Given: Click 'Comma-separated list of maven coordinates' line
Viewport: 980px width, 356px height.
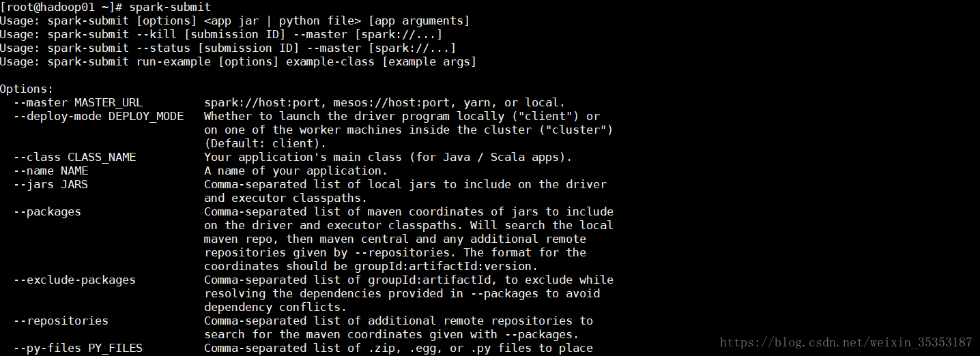Looking at the screenshot, I should (x=409, y=211).
